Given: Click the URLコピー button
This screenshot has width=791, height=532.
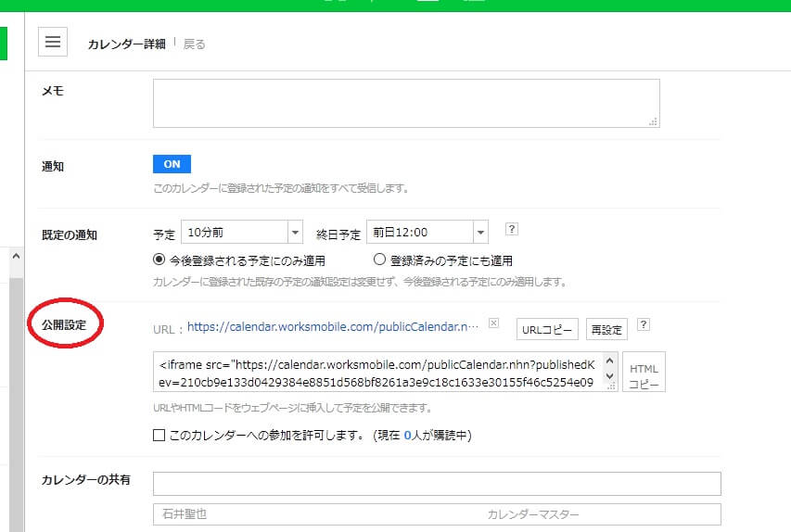Looking at the screenshot, I should pos(547,329).
